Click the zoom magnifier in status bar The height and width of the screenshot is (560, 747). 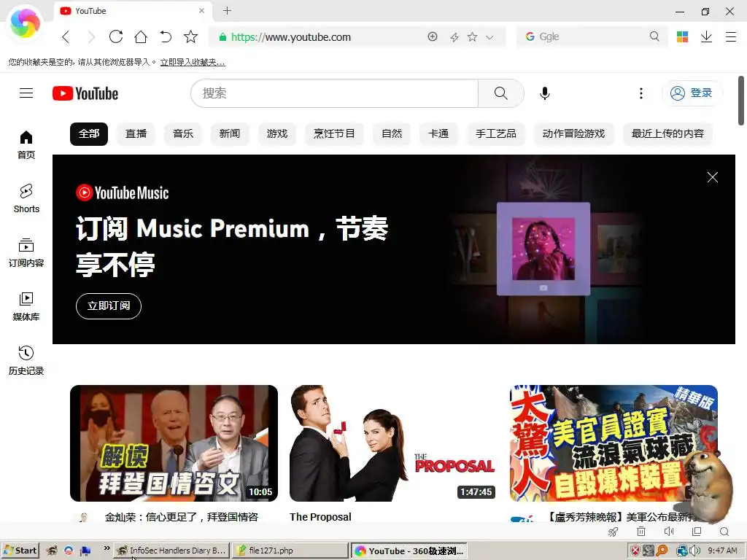(724, 532)
